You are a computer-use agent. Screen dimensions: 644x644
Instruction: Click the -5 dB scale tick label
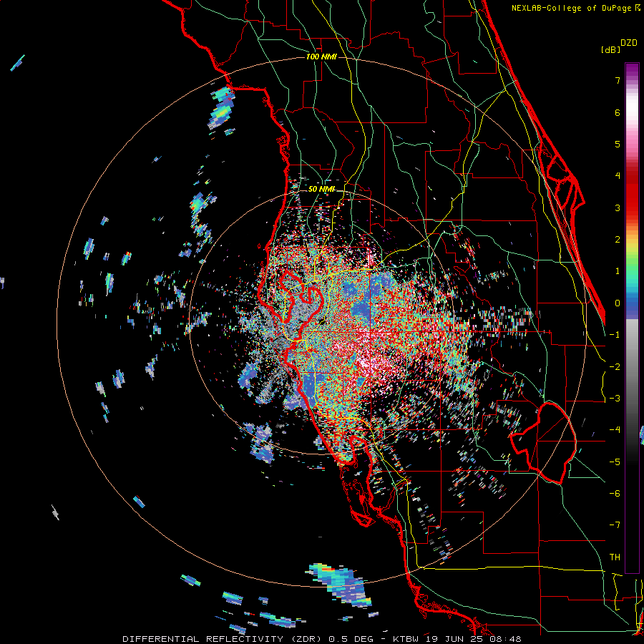[x=615, y=462]
